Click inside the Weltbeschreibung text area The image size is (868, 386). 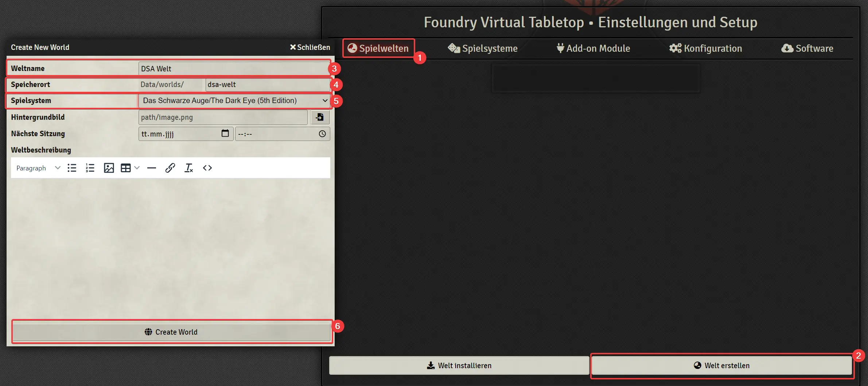(x=171, y=248)
